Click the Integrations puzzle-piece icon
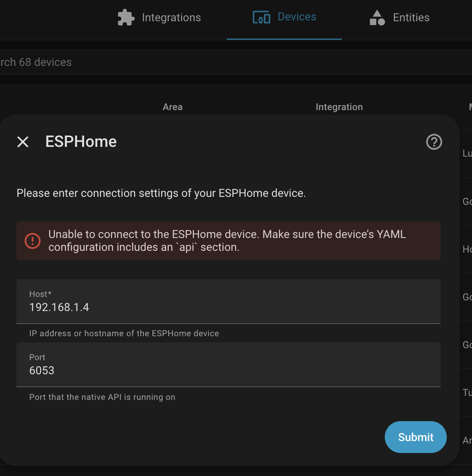Screen dimensions: 472x476 (126, 18)
